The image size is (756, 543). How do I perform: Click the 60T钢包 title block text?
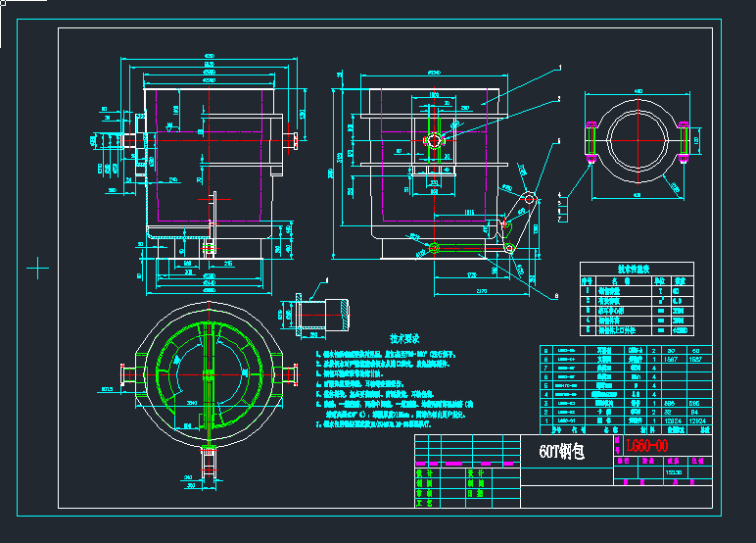(x=561, y=454)
